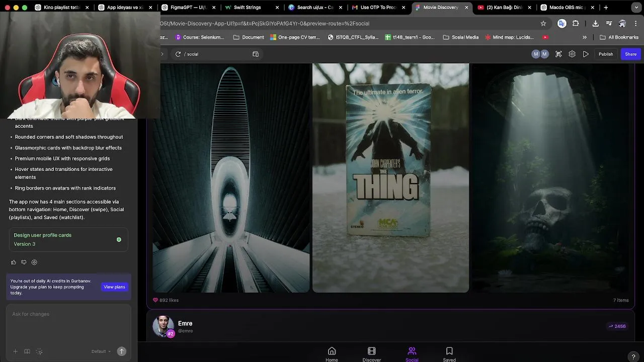Screen dimensions: 644x362
Task: Open the Mind map: Lucidspark bookmark
Action: click(509, 37)
